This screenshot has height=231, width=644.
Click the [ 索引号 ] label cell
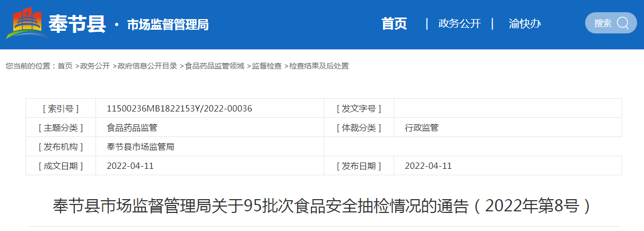click(x=60, y=108)
